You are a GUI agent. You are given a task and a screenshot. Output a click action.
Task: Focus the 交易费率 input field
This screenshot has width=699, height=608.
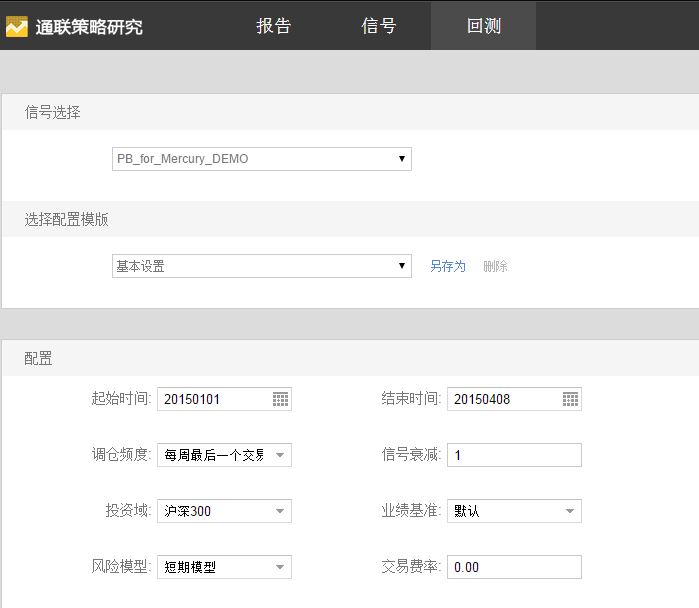[514, 567]
